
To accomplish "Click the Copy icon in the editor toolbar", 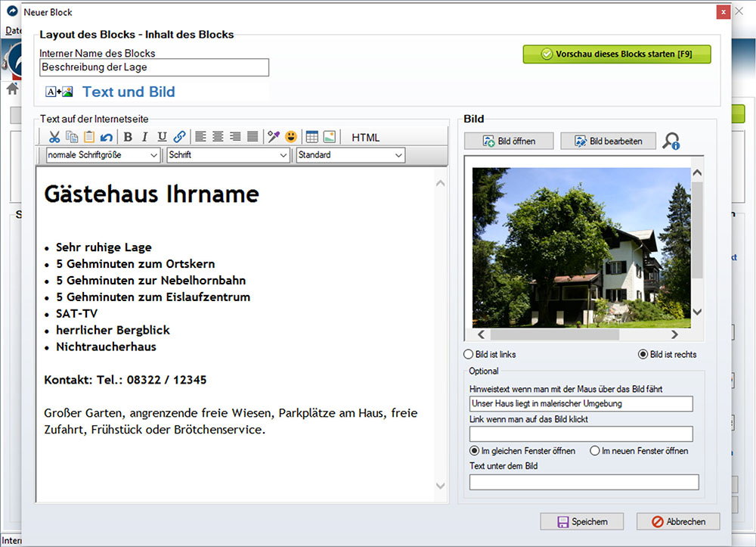I will [70, 137].
